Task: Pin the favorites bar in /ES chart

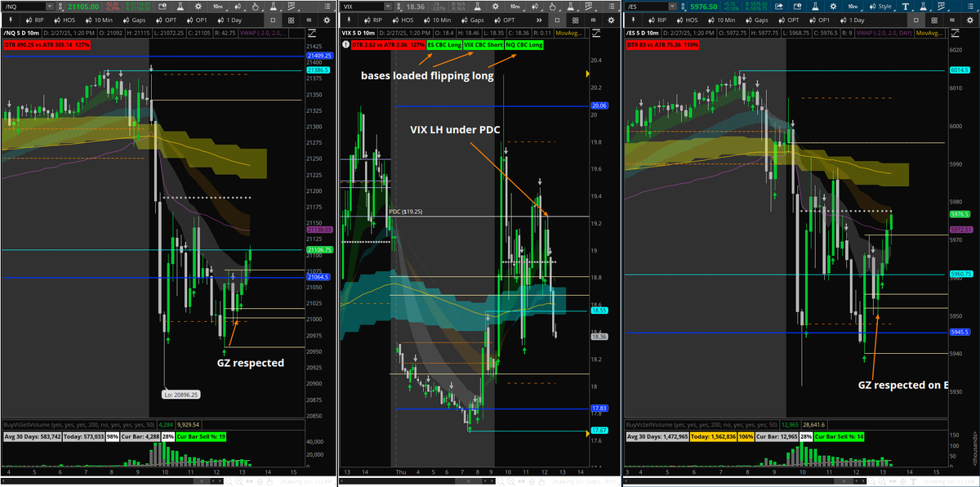Action: (634, 20)
